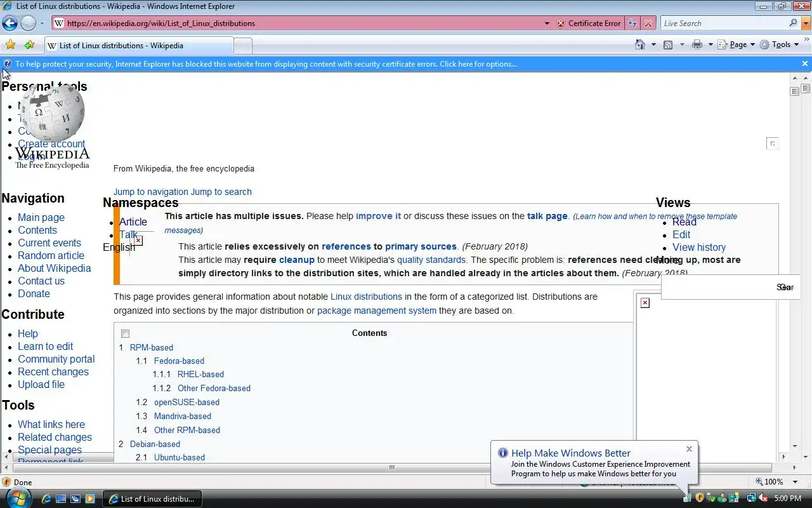812x508 pixels.
Task: Expand the address bar history dropdown
Action: pyautogui.click(x=547, y=23)
